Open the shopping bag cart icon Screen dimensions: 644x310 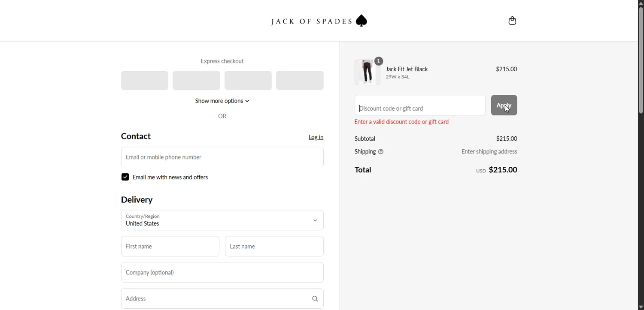tap(512, 21)
